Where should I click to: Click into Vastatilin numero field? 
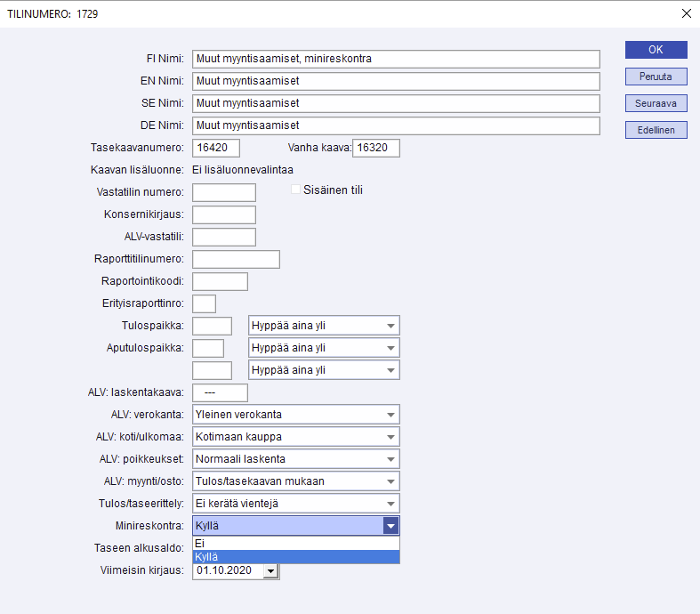click(x=224, y=192)
